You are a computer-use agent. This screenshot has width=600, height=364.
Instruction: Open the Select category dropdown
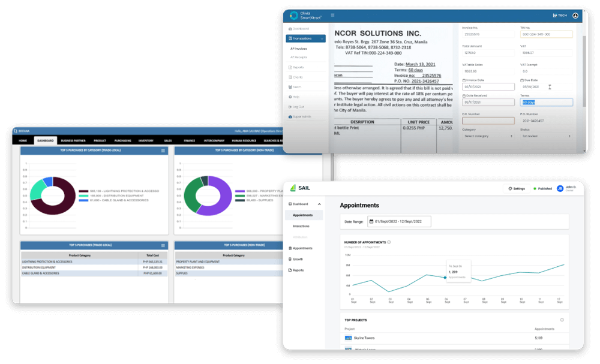click(488, 136)
